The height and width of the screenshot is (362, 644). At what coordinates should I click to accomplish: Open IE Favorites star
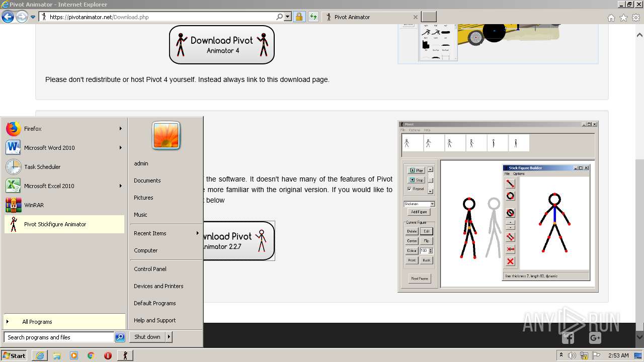pyautogui.click(x=623, y=18)
